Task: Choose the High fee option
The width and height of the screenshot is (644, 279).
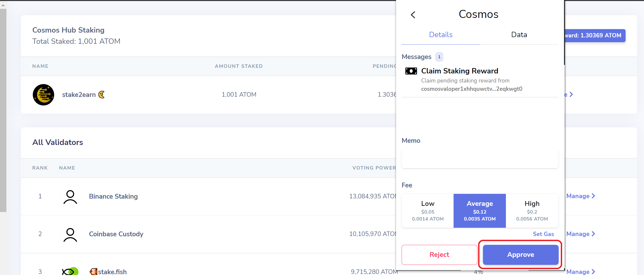Action: pos(532,211)
